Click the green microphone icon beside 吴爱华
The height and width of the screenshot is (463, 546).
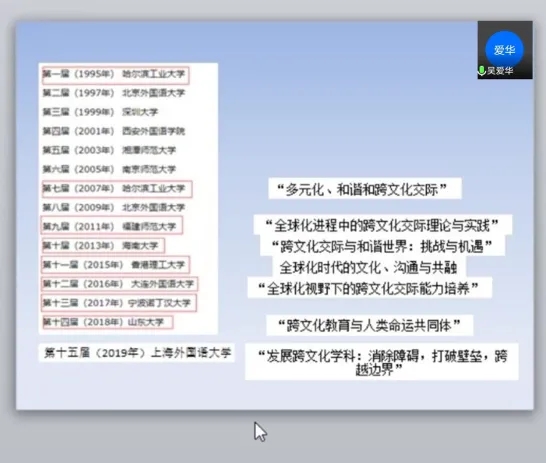(x=482, y=71)
